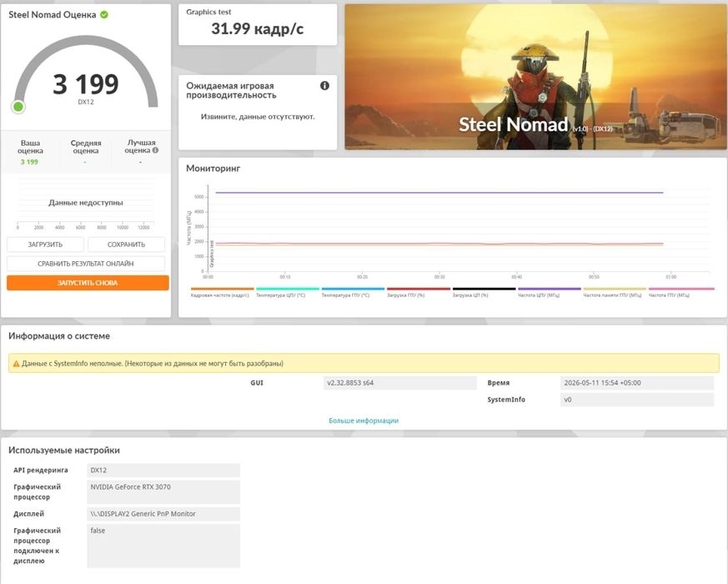Click the ЗАГРУЗИТЬ button
The width and height of the screenshot is (728, 584).
click(45, 244)
